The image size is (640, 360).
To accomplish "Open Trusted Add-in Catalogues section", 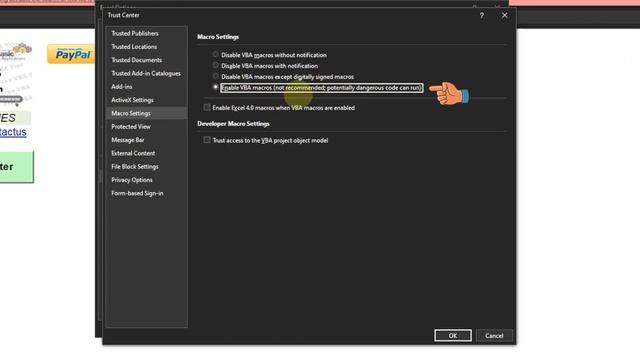I will pyautogui.click(x=147, y=73).
